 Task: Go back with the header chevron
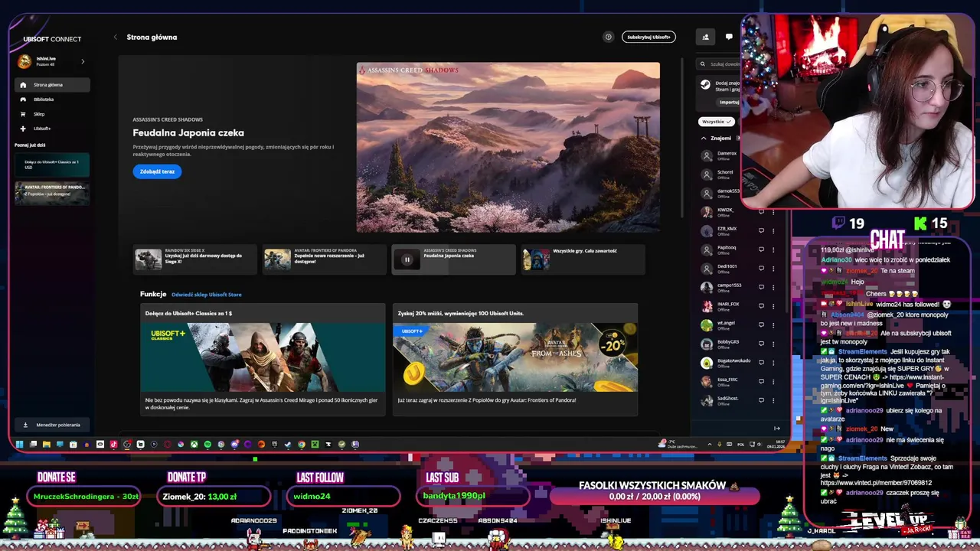(x=116, y=37)
